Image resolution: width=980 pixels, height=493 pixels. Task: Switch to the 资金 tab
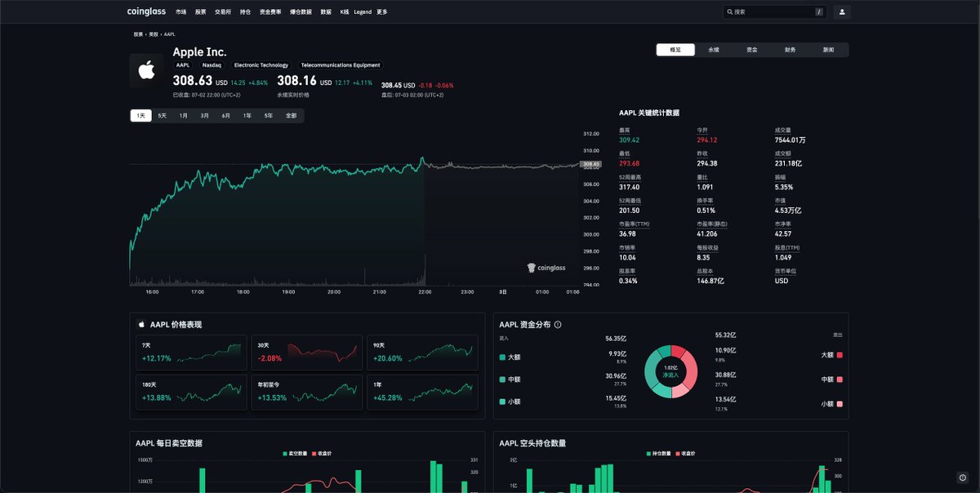752,50
